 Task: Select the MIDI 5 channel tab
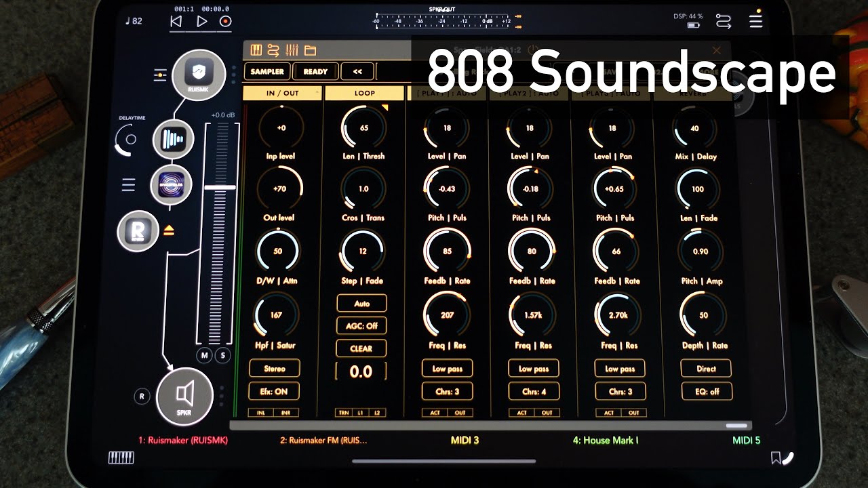click(746, 441)
